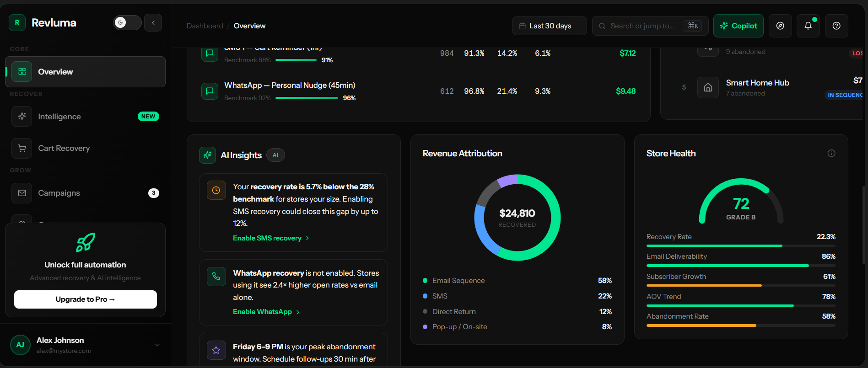
Task: Open the compass explore icon in header
Action: click(x=780, y=26)
